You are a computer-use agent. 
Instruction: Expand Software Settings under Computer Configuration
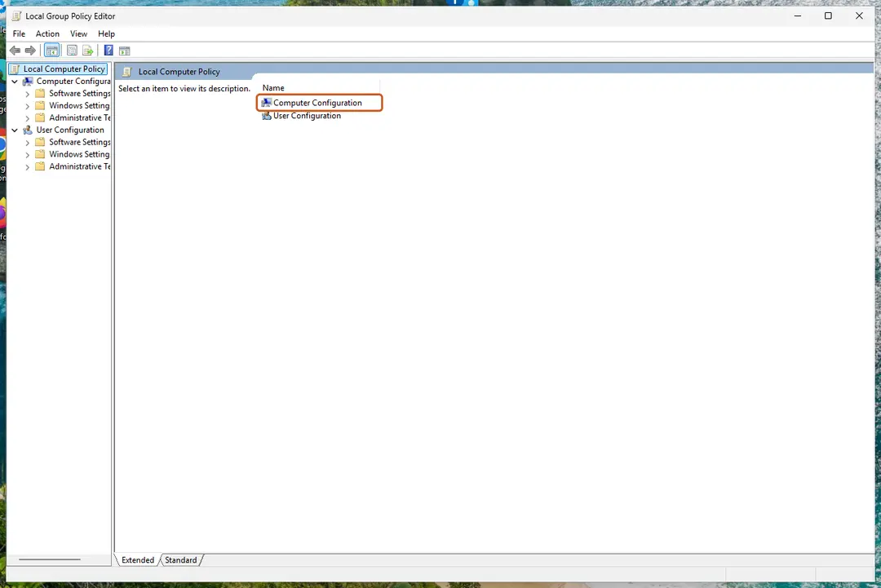click(x=28, y=94)
